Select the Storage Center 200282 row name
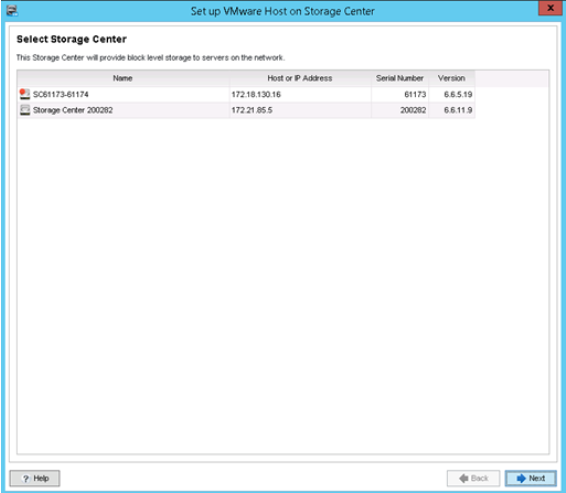This screenshot has width=566, height=493. pos(73,110)
